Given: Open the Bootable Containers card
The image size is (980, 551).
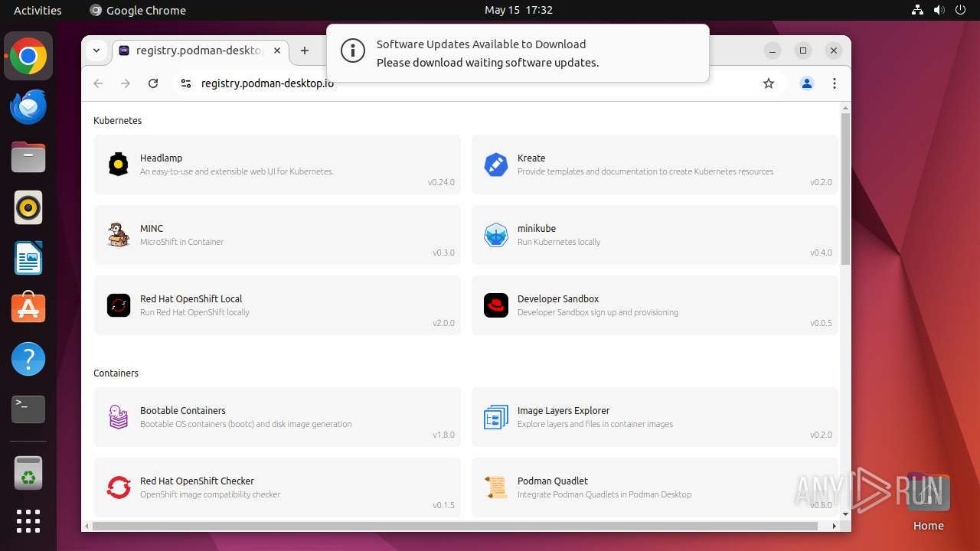Looking at the screenshot, I should click(x=277, y=417).
